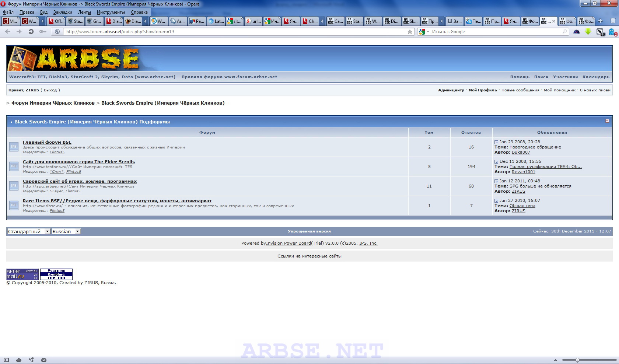The height and width of the screenshot is (364, 619).
Task: Click the Rambler's Top 100 badge
Action: coord(56,274)
